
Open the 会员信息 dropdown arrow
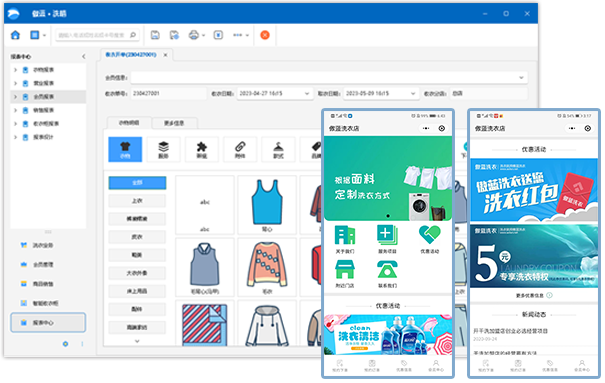tap(521, 78)
